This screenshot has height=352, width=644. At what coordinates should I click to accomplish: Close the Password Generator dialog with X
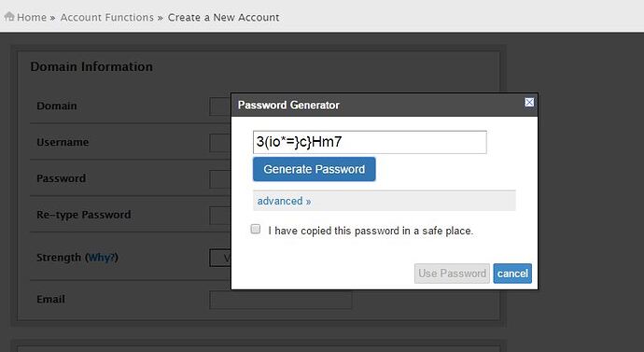[529, 103]
